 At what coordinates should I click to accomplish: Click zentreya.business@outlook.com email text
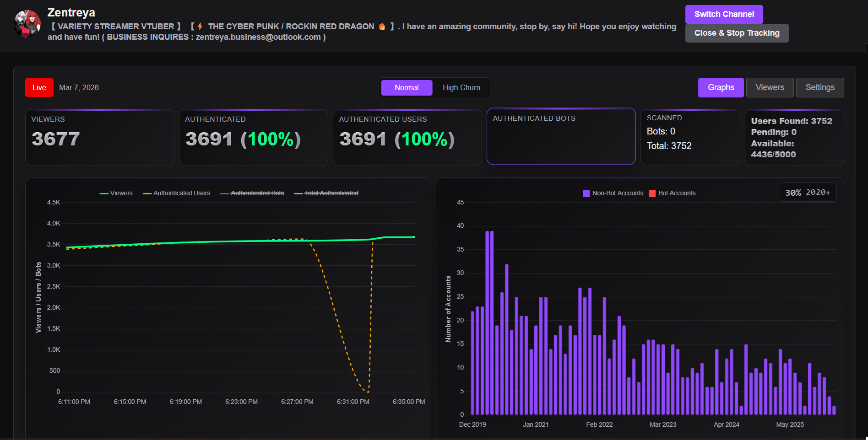coord(258,37)
